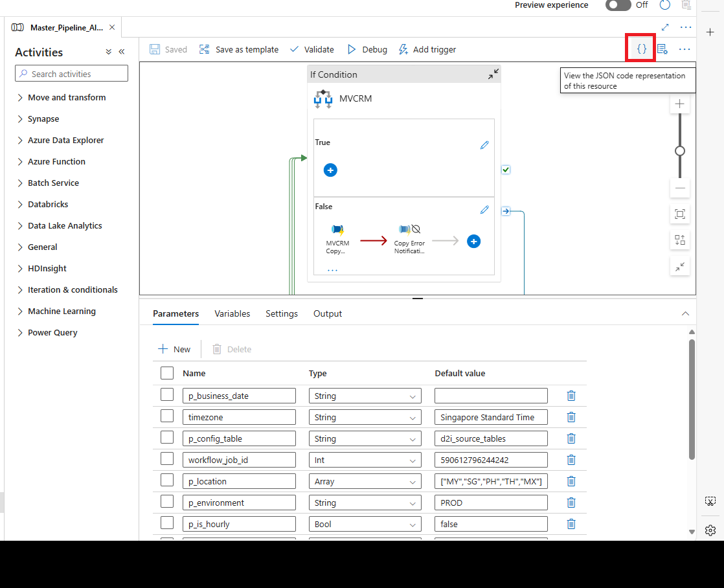Click the canvas zoom slider handle
The height and width of the screenshot is (588, 724).
coord(680,151)
